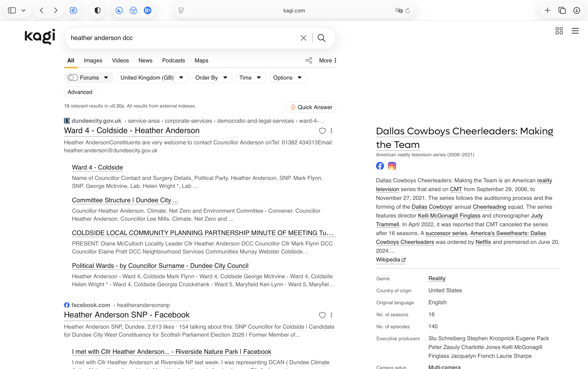Open 'Heather Anderson SNP - Facebook' result
Image resolution: width=588 pixels, height=369 pixels.
[127, 315]
